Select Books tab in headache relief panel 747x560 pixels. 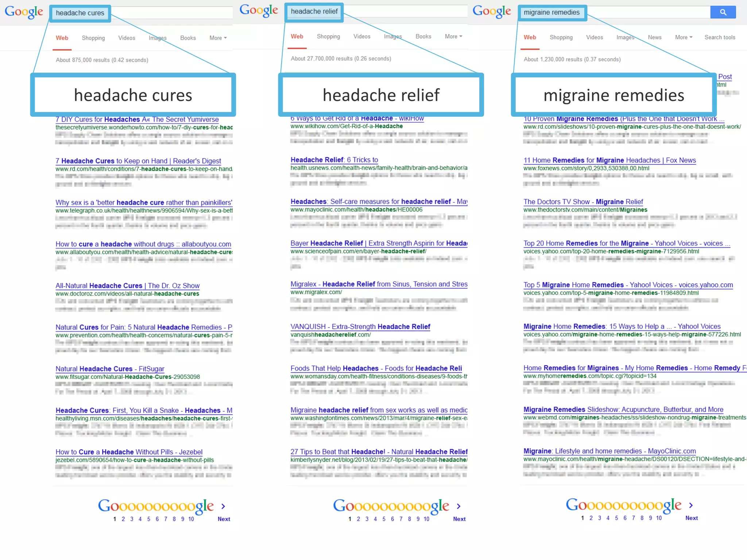click(x=423, y=36)
